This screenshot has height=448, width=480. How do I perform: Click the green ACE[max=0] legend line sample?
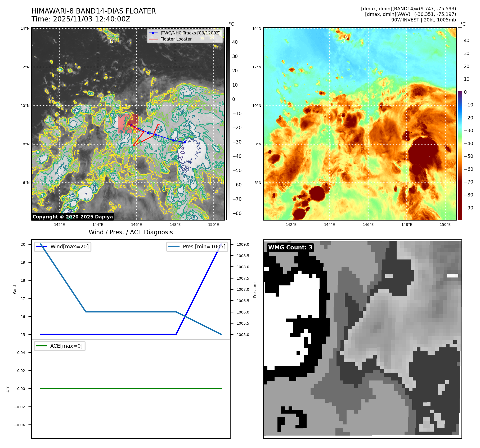(x=41, y=346)
